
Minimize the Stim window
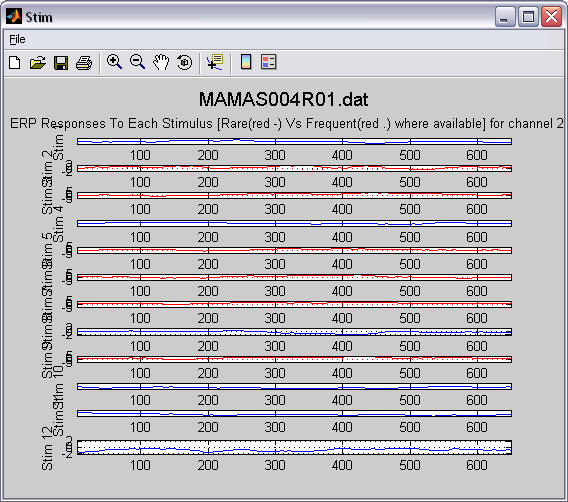pos(505,17)
